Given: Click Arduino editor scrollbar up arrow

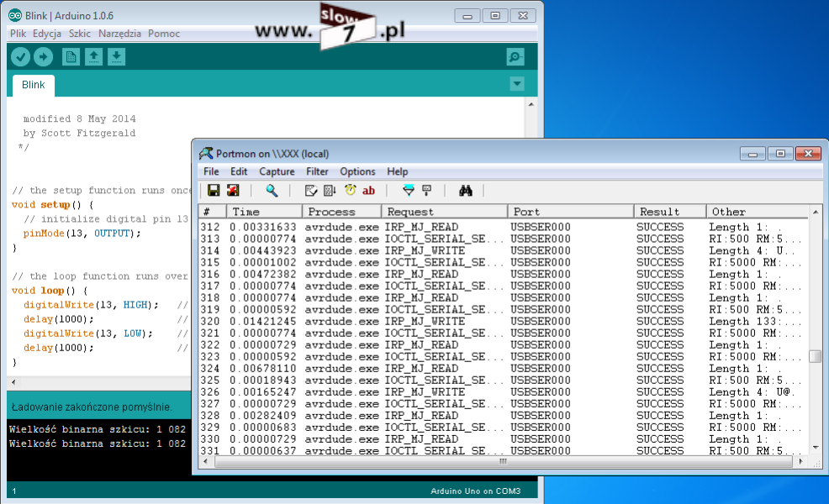Looking at the screenshot, I should tap(531, 105).
